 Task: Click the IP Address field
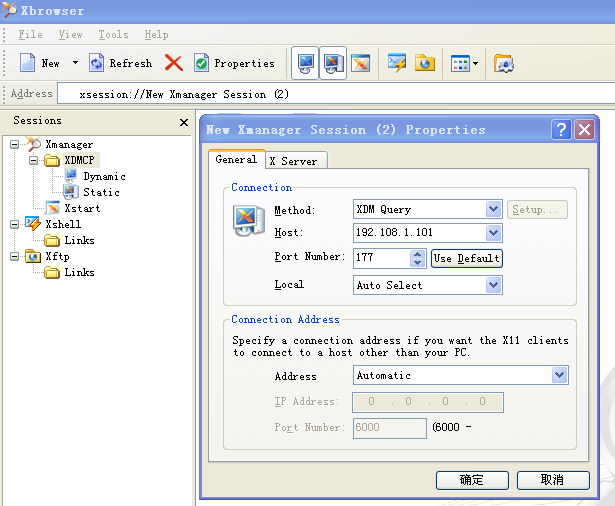(428, 402)
